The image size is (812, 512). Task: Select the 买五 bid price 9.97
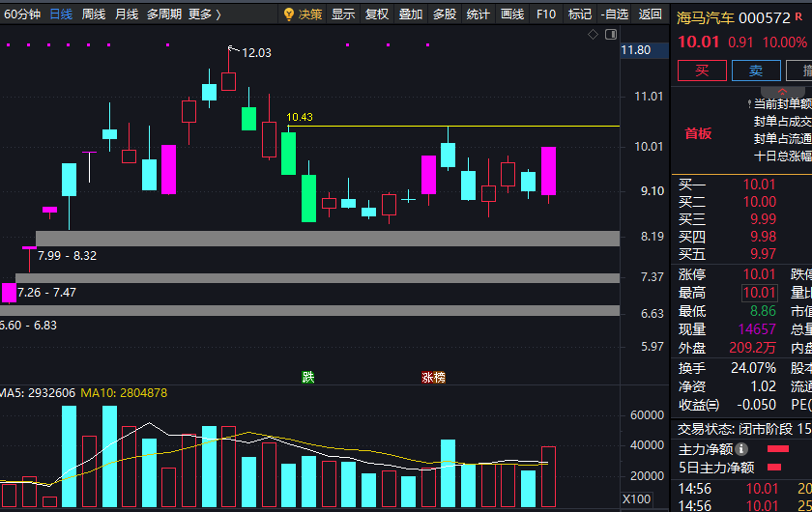coord(764,254)
